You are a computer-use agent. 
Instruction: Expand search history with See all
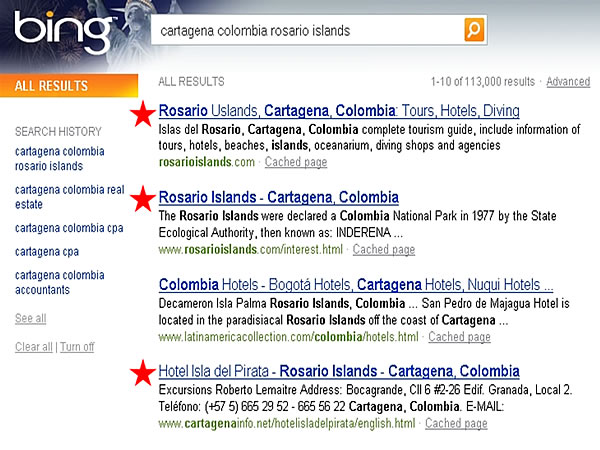31,318
